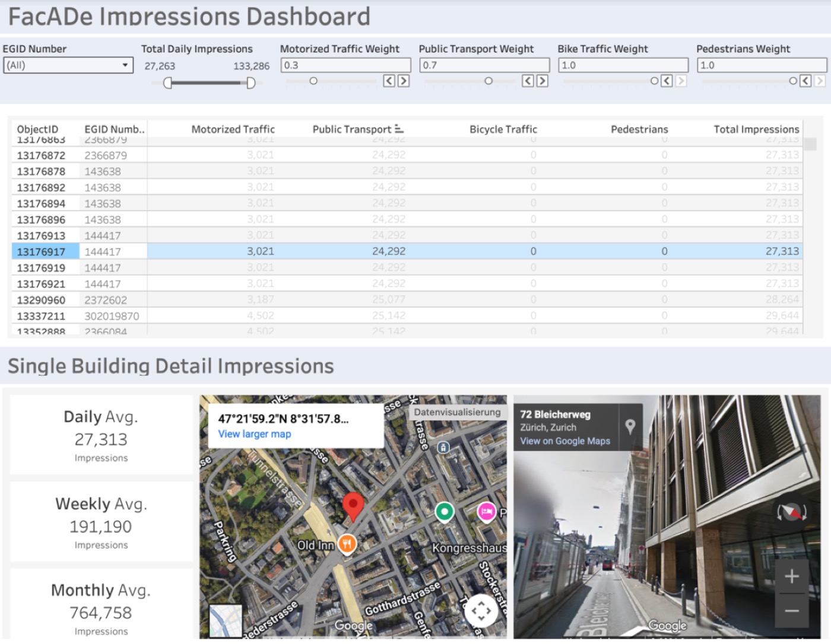Click the green circular marker on the map

point(445,511)
